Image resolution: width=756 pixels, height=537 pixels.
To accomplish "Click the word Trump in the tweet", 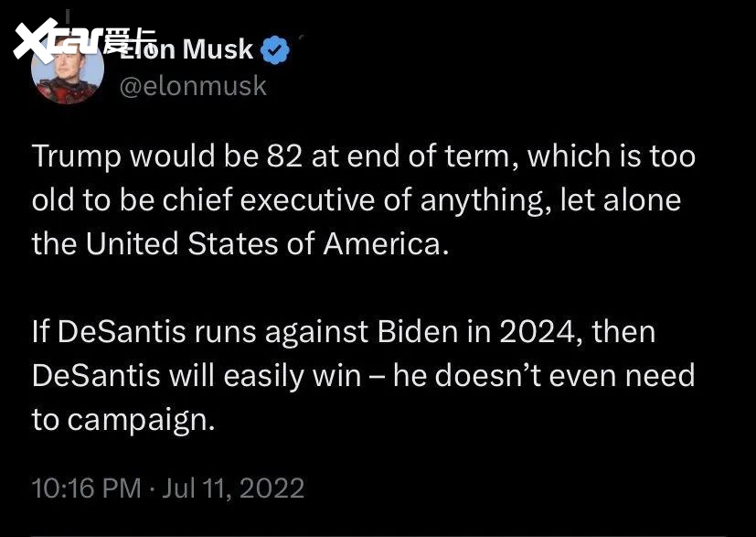I will (x=77, y=156).
